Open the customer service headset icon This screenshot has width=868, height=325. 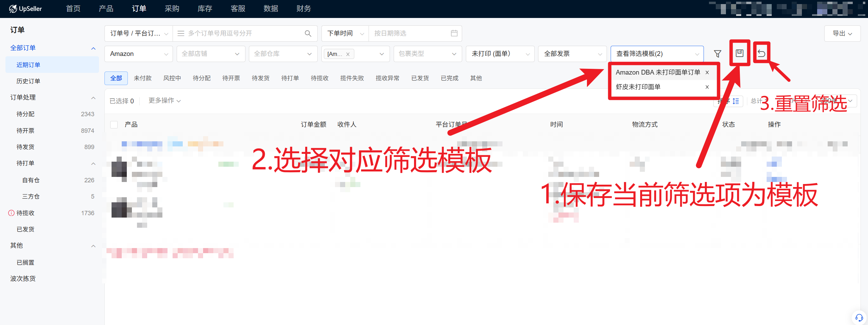[859, 318]
